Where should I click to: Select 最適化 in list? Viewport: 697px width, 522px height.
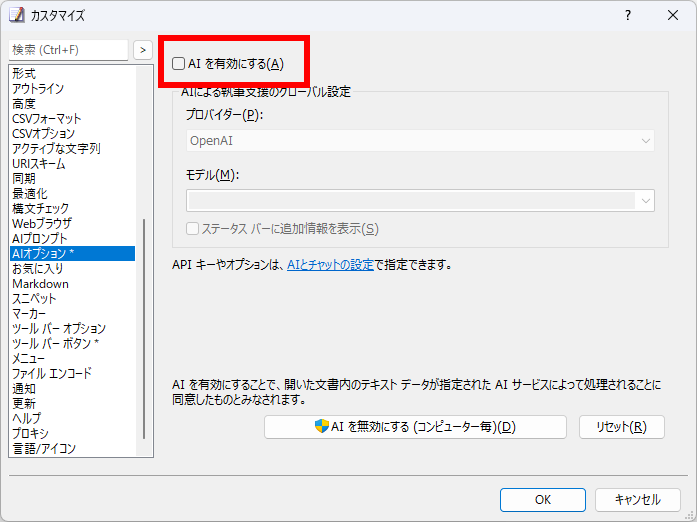point(72,193)
